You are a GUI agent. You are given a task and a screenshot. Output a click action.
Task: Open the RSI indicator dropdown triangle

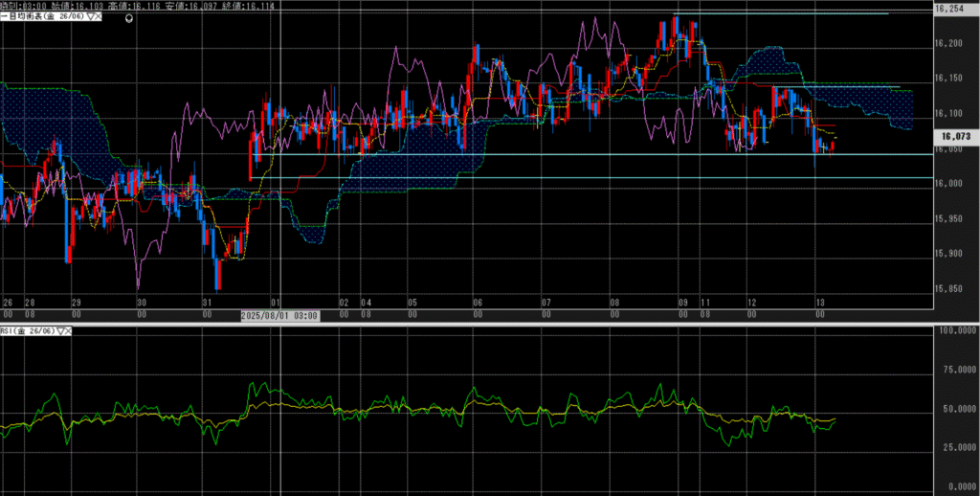coord(60,331)
